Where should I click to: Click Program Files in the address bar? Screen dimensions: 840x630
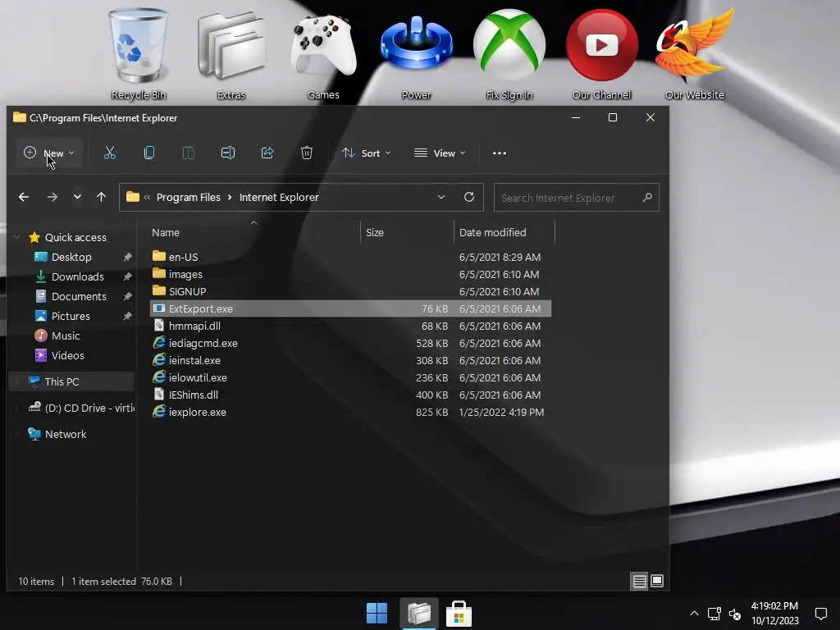coord(189,197)
